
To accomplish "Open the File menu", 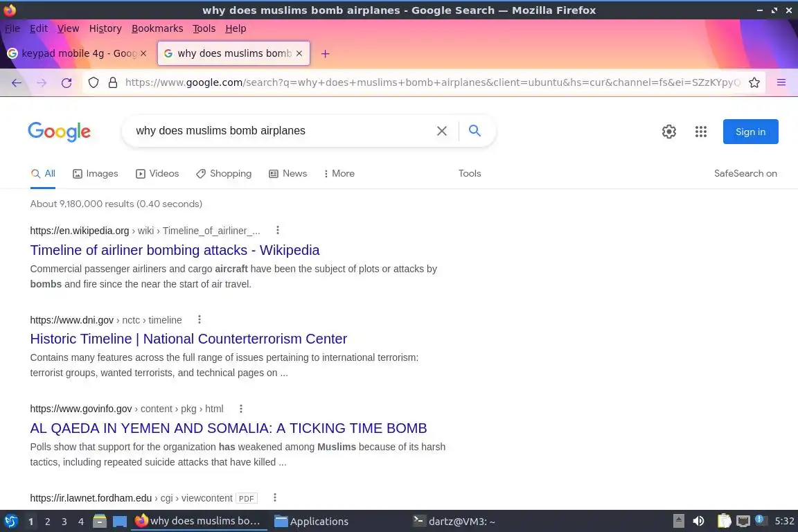I will [12, 28].
